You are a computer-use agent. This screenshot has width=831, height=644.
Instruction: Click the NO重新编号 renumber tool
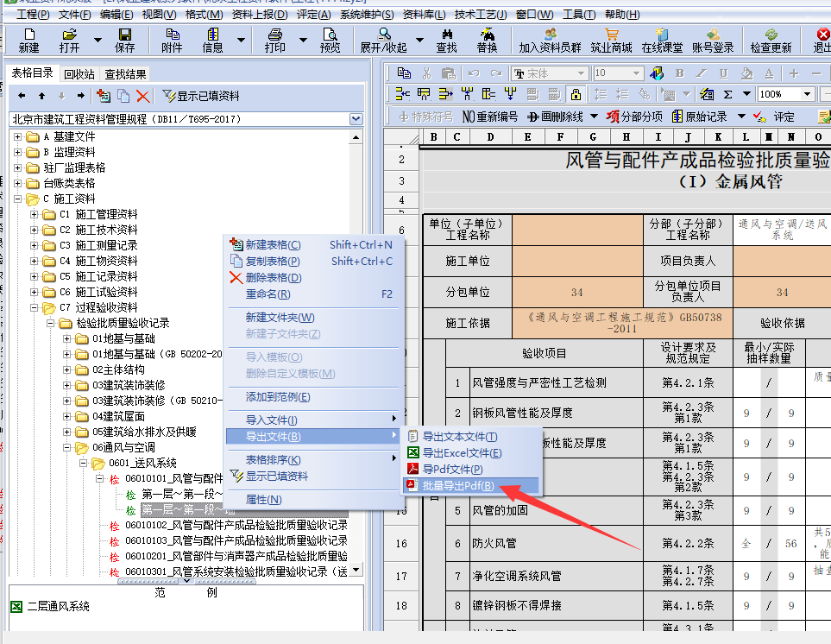[489, 117]
